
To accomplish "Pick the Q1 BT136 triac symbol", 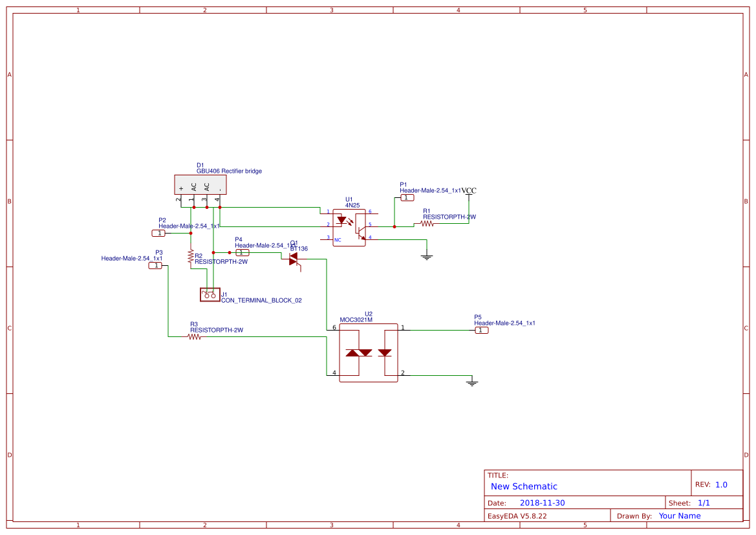I will tap(295, 261).
